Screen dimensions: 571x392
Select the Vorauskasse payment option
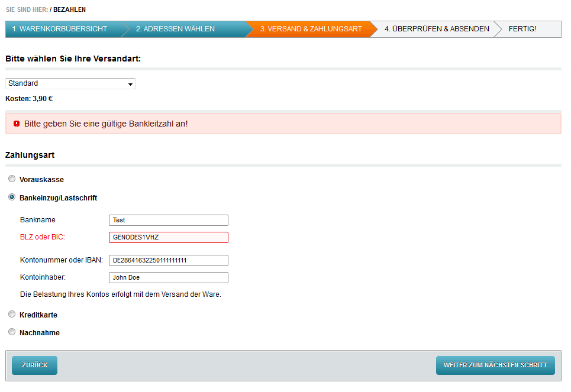[12, 179]
